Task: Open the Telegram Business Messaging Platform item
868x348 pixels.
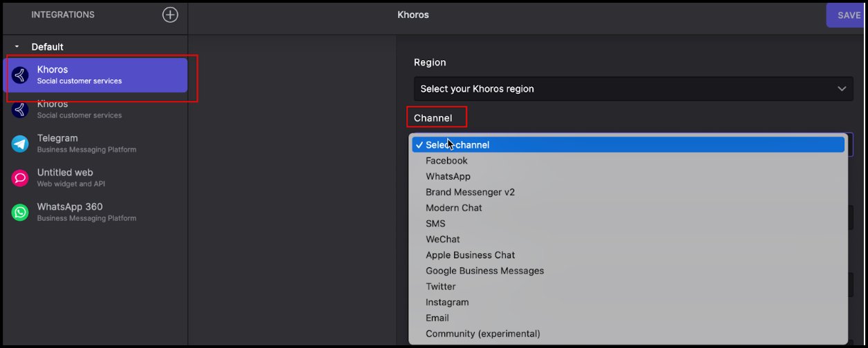Action: click(95, 144)
